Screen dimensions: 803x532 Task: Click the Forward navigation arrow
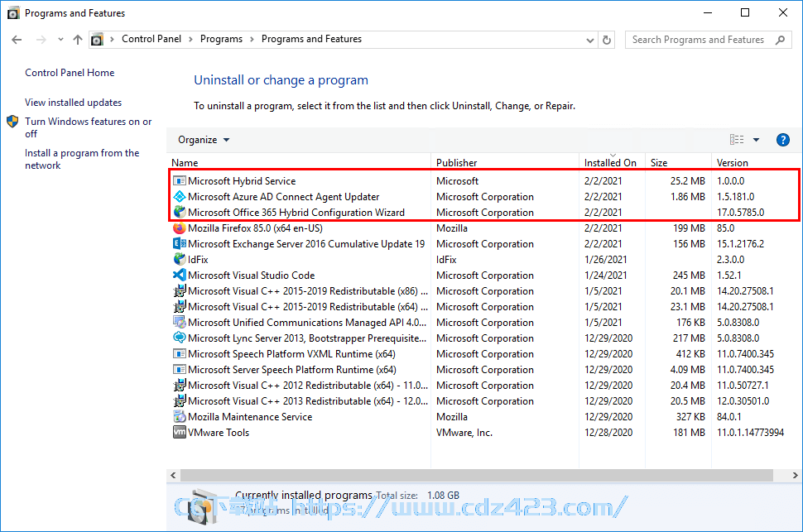41,40
